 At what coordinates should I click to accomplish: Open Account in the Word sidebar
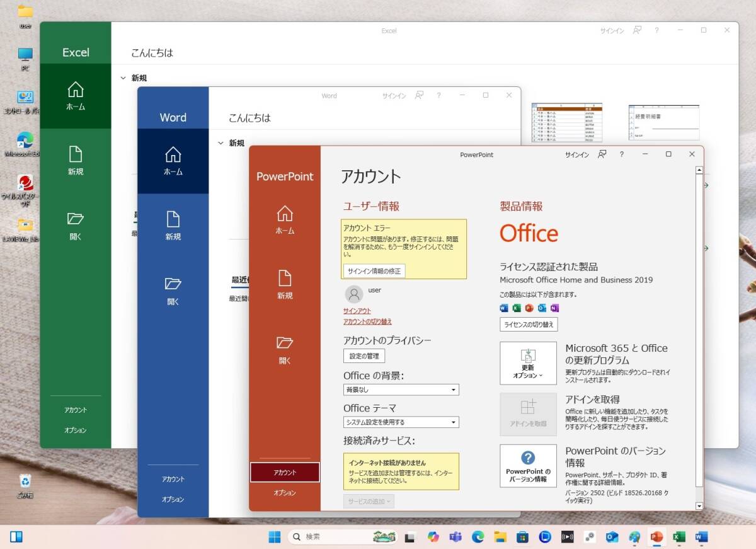click(173, 479)
